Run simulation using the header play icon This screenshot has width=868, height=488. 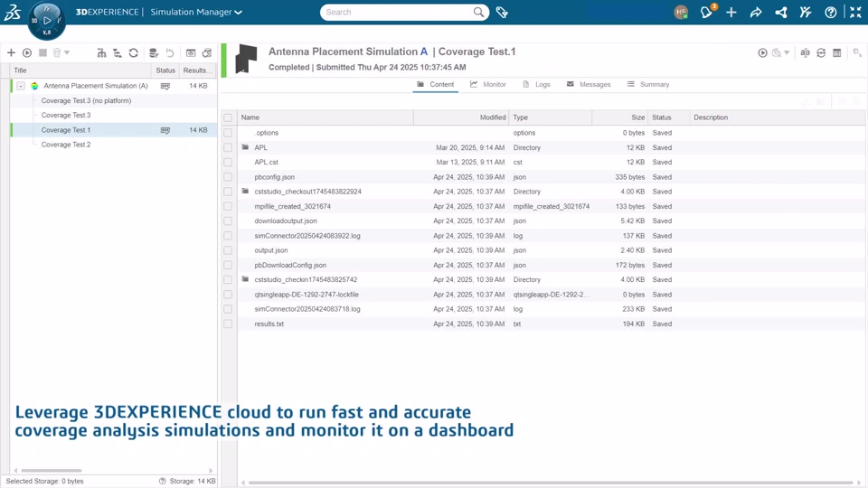pyautogui.click(x=762, y=52)
